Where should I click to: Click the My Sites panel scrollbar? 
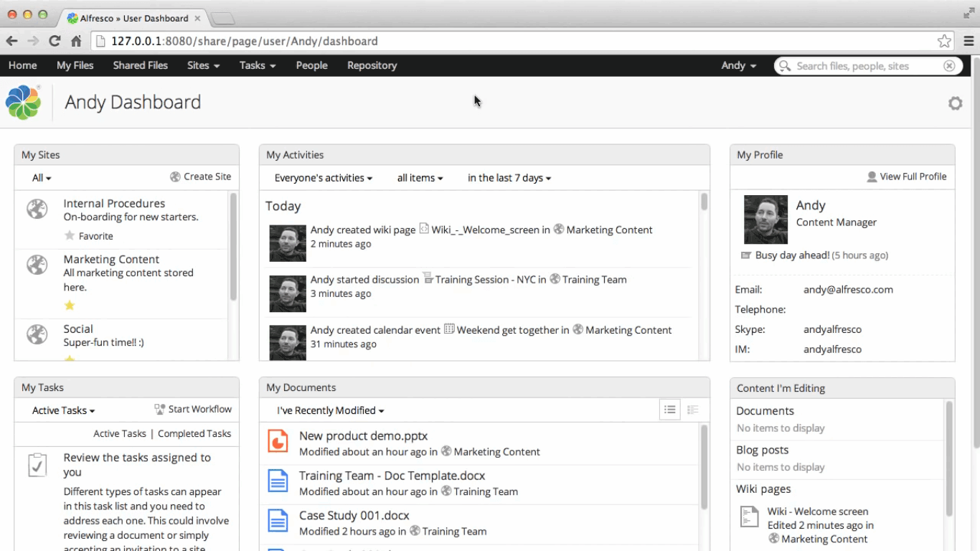tap(233, 248)
